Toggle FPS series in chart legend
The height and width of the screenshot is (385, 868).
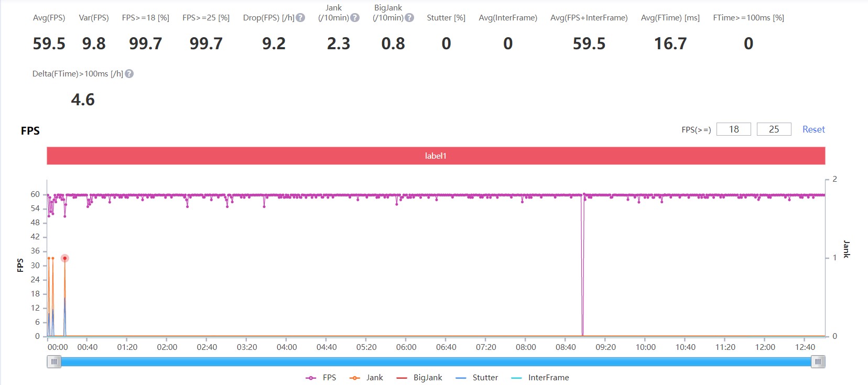click(321, 378)
